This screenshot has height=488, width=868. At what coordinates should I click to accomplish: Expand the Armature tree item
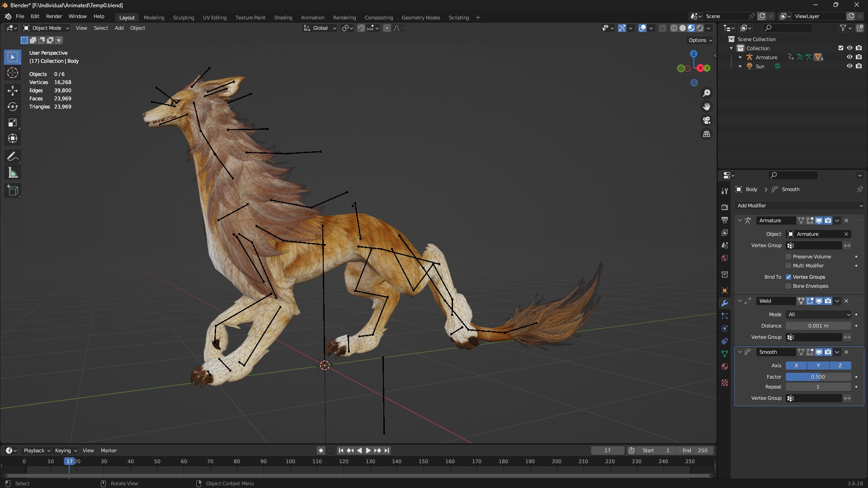coord(740,57)
